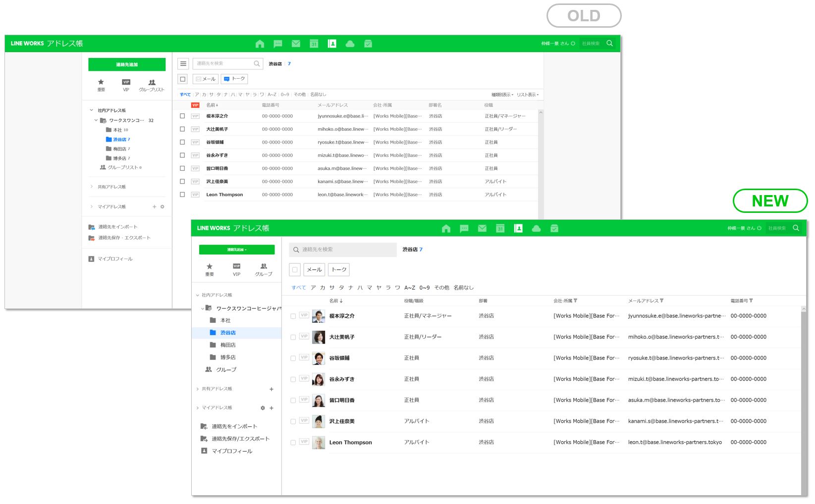
Task: Click the plus icon beside 共有アドレス帳 in NEW sidebar
Action: [272, 389]
